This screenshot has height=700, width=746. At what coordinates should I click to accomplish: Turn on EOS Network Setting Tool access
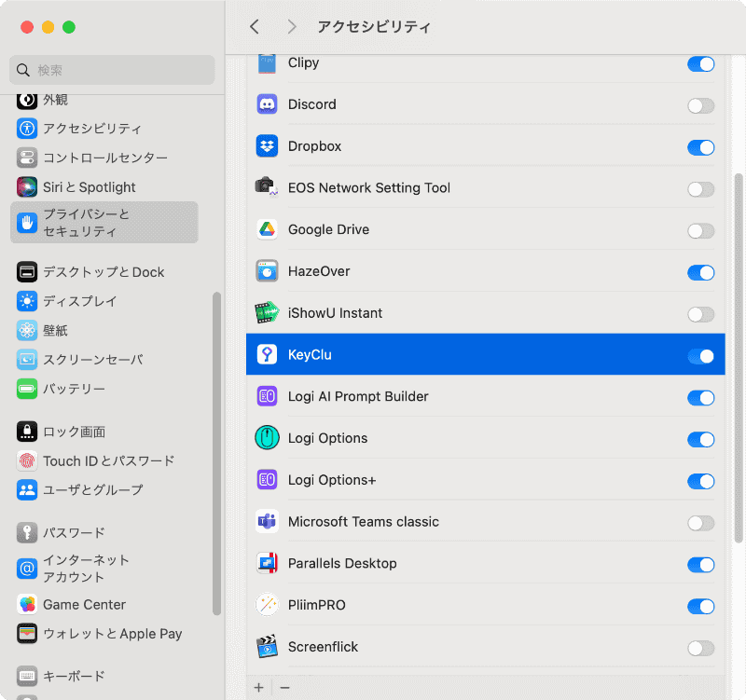click(700, 188)
